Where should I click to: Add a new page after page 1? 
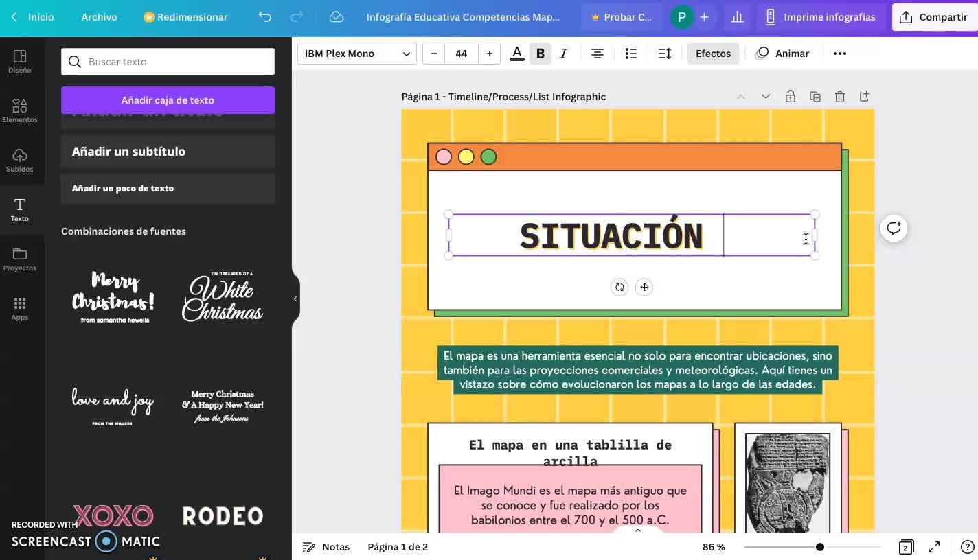click(865, 97)
